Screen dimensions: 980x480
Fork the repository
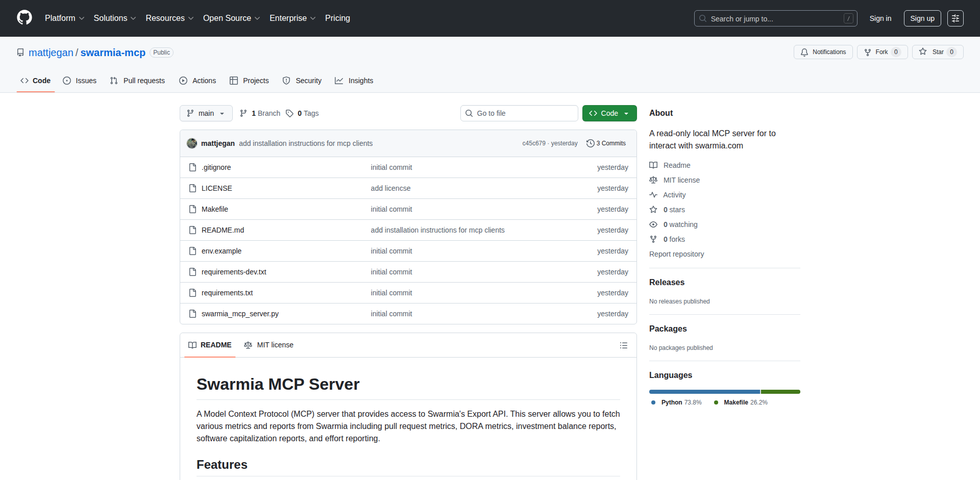tap(882, 52)
